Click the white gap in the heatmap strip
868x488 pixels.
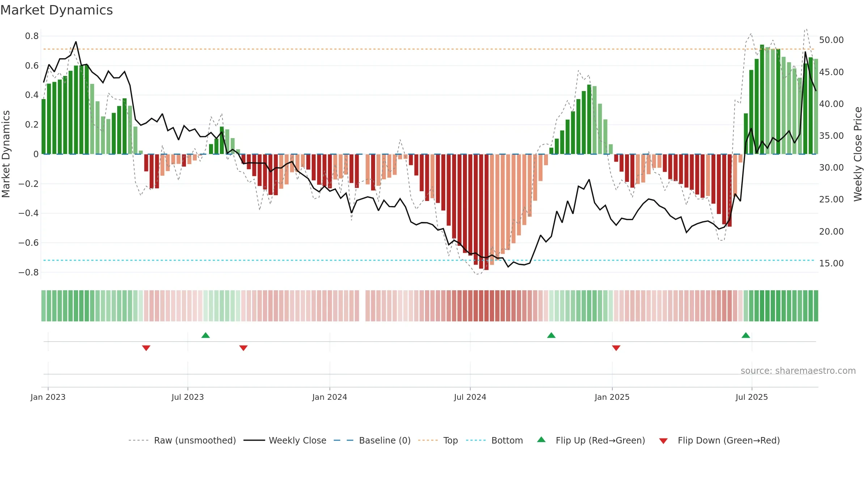362,306
